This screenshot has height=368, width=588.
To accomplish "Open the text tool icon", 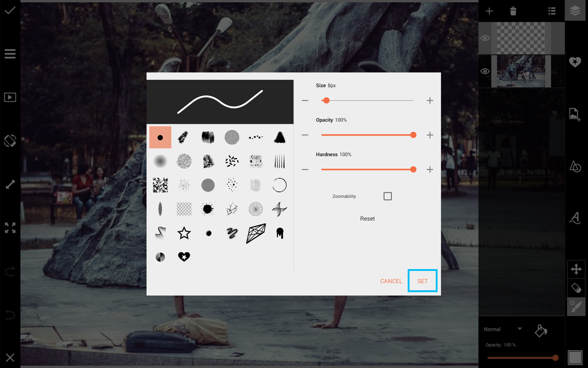I will pyautogui.click(x=575, y=218).
